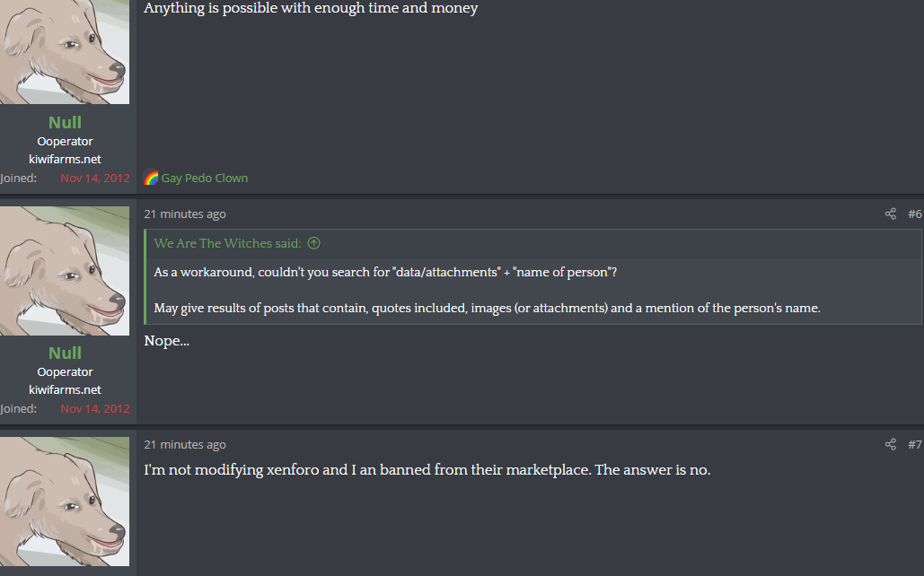
Task: Click kiwifarms.net text under first Null profile
Action: tap(65, 159)
